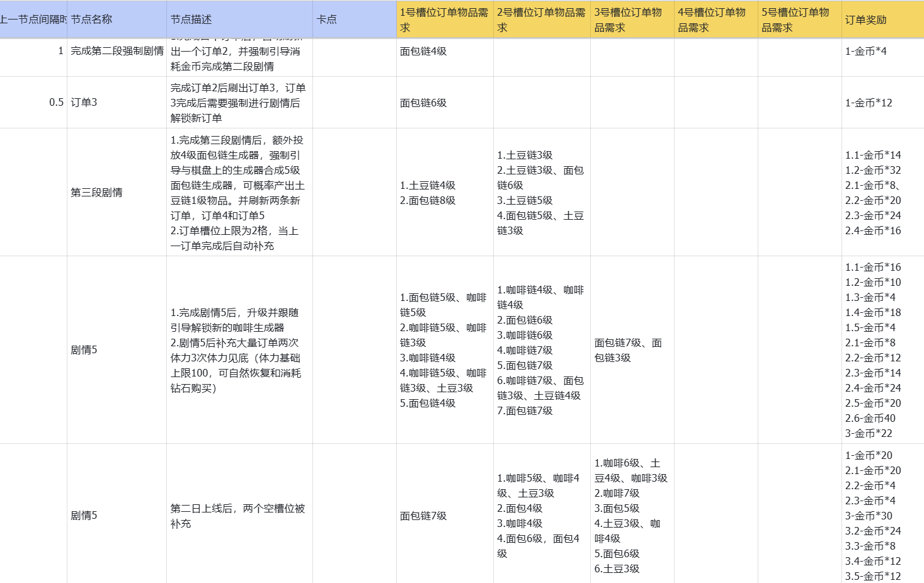Click the slot 3 cell starting 1.咖啡6级、土豆4级
924x583 pixels.
(x=632, y=515)
